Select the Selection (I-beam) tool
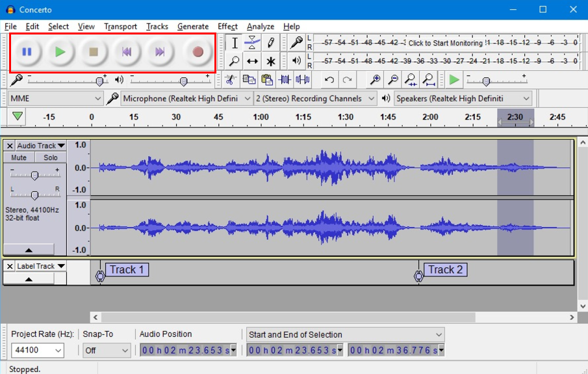Viewport: 588px width, 374px height. pyautogui.click(x=235, y=43)
